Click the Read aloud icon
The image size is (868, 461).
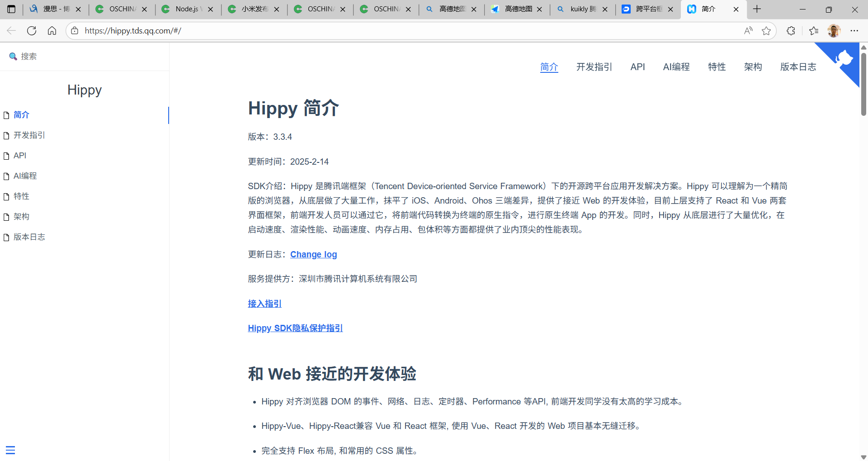[x=748, y=31]
